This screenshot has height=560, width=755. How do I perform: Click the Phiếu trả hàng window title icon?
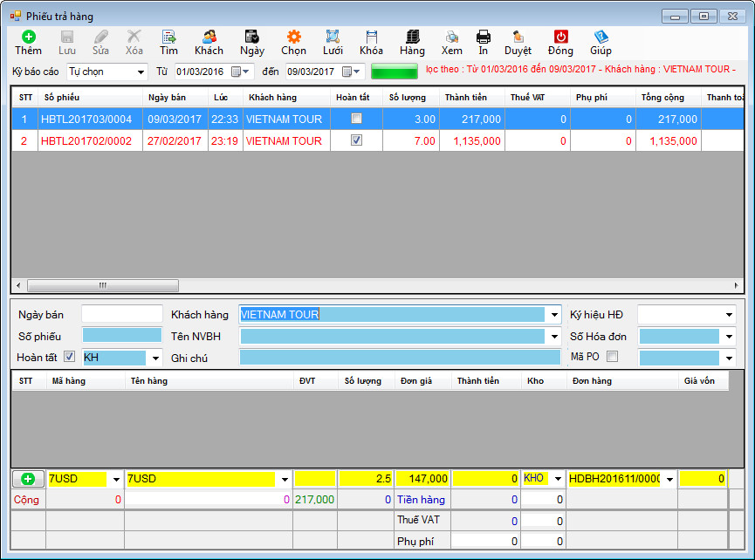pos(16,17)
